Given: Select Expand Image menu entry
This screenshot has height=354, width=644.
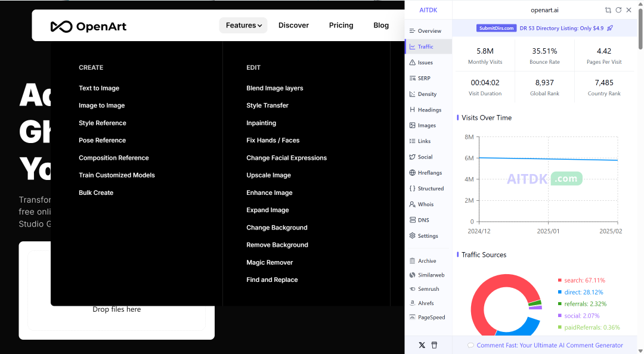Looking at the screenshot, I should (x=267, y=210).
